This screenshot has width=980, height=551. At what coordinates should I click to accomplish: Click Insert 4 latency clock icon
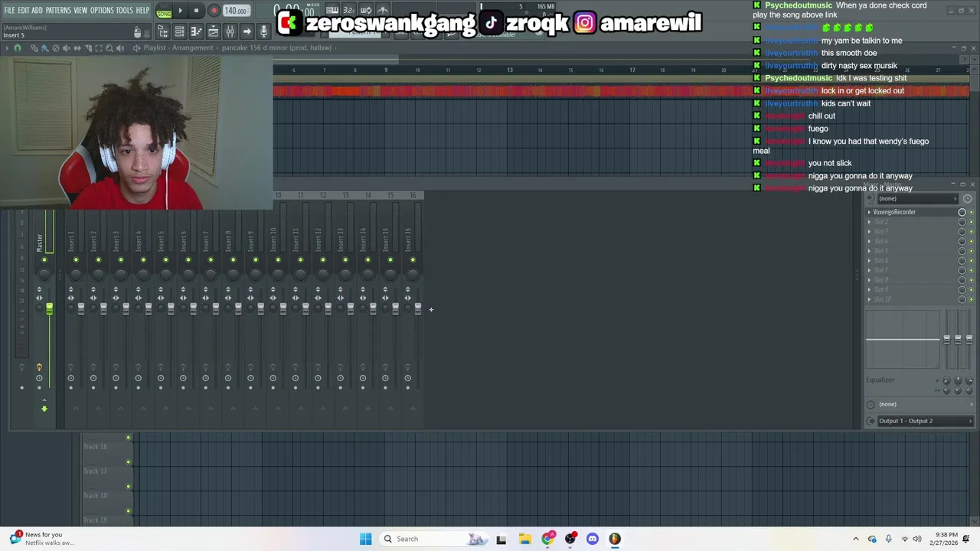pos(138,378)
